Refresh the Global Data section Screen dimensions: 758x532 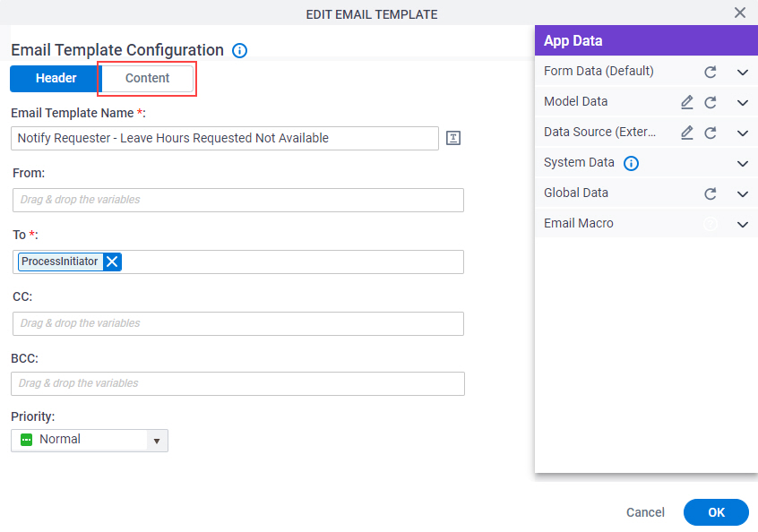pos(711,193)
